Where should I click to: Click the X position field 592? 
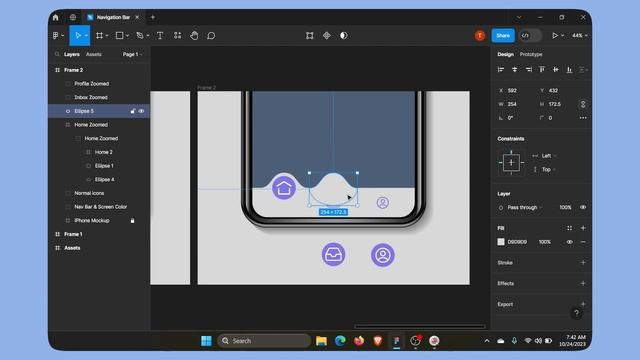pyautogui.click(x=516, y=91)
